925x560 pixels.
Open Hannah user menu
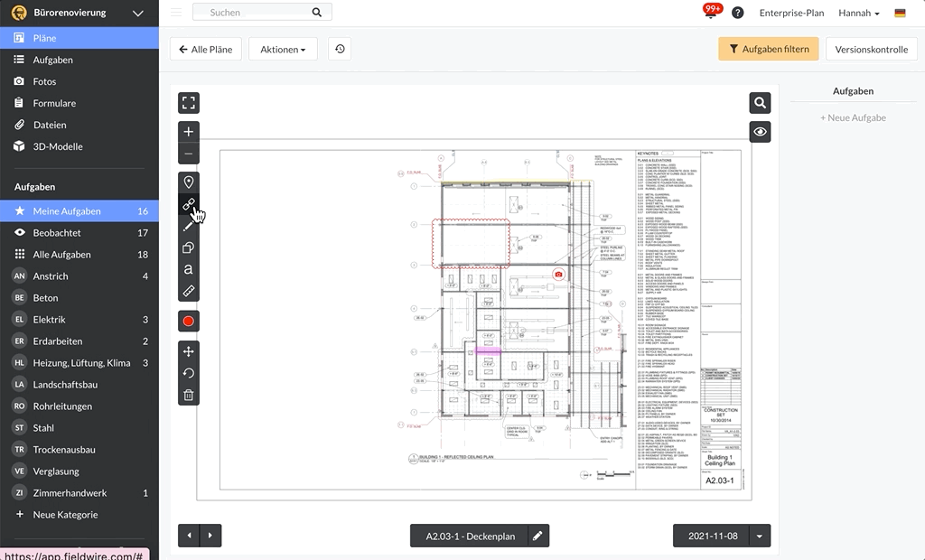pyautogui.click(x=859, y=13)
